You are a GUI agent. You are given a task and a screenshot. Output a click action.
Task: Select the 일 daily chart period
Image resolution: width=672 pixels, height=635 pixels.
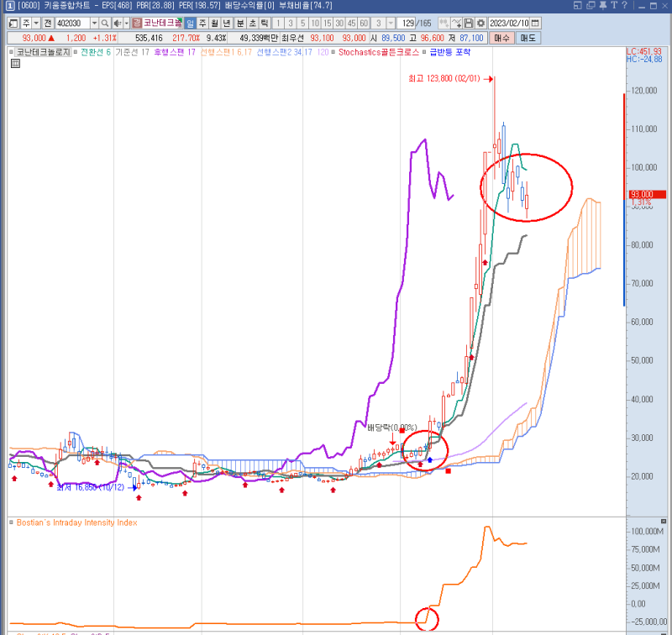click(191, 24)
